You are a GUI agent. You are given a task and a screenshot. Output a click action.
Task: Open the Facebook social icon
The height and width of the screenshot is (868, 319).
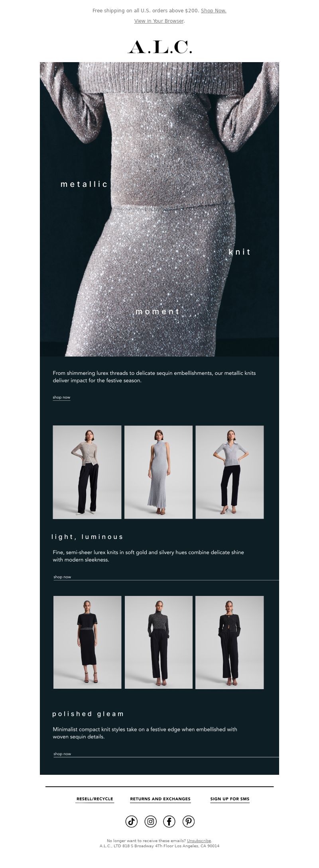169,821
